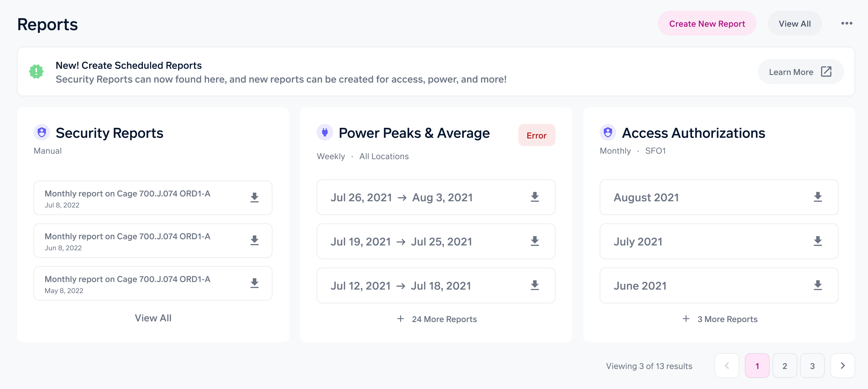Download the Jun 8, 2022 security report
Screen dimensions: 868x389
coord(254,240)
